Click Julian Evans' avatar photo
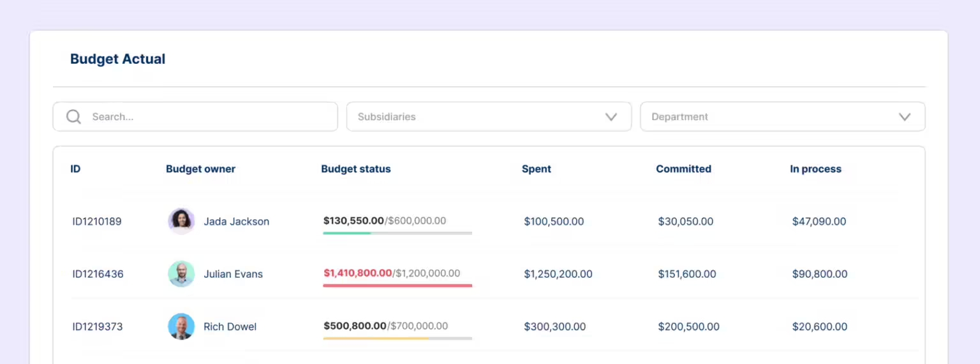Screen dimensions: 980x364 [x=181, y=274]
